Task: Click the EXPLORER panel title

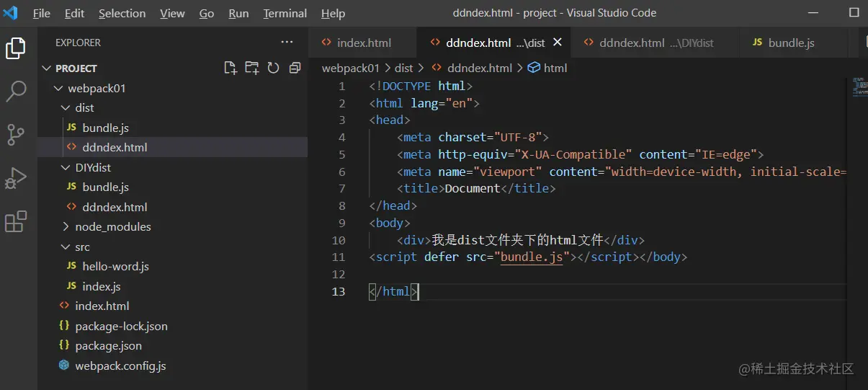Action: (x=79, y=43)
